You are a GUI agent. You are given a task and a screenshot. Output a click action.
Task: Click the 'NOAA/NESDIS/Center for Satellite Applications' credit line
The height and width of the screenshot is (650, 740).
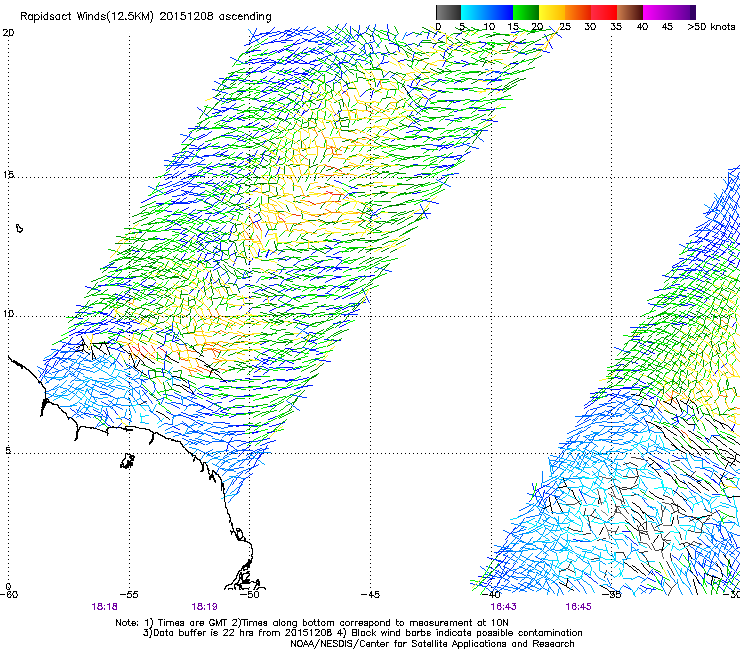(x=432, y=644)
